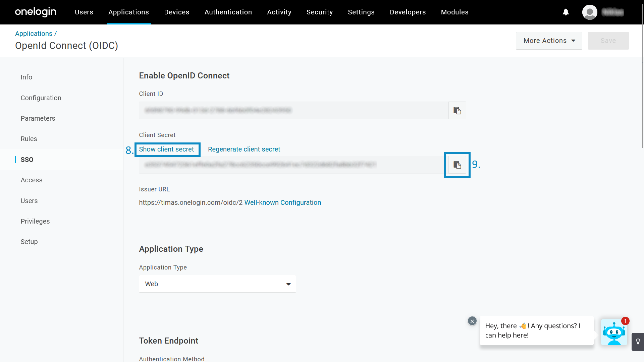Open the user profile avatar
644x362 pixels.
click(590, 12)
